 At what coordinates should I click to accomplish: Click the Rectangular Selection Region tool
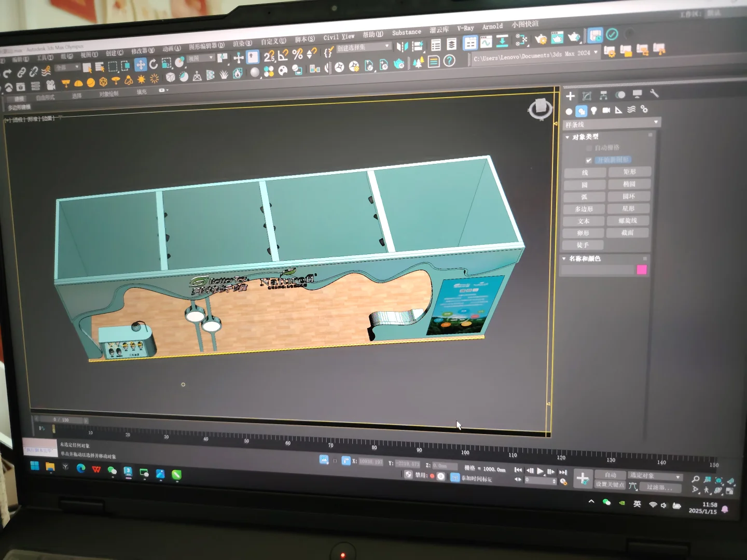113,66
